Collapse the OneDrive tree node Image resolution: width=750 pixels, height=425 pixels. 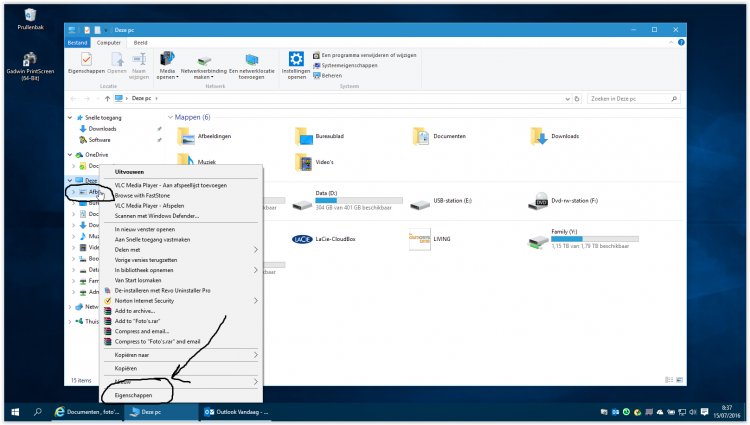70,154
